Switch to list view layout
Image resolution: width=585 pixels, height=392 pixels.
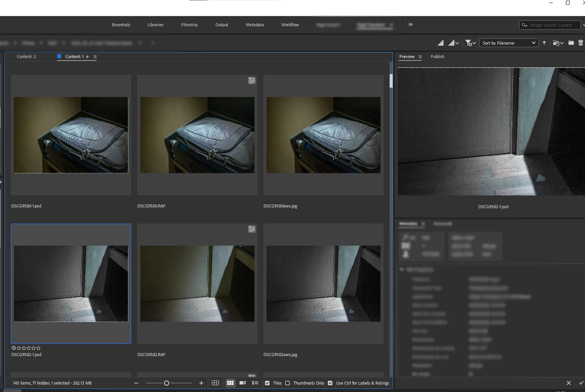(255, 383)
